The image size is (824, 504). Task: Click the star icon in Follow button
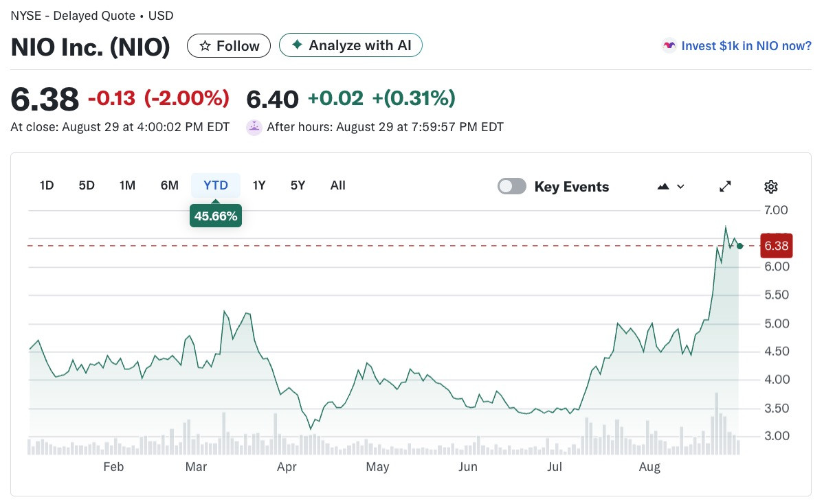[205, 46]
